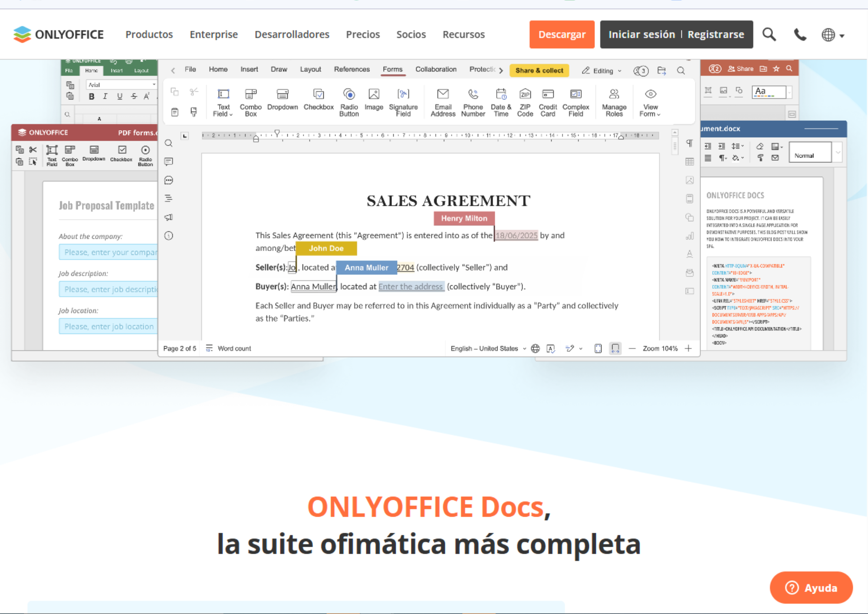Screen dimensions: 868x614
Task: Toggle Bold in spreadsheet window toolbar
Action: click(x=91, y=96)
